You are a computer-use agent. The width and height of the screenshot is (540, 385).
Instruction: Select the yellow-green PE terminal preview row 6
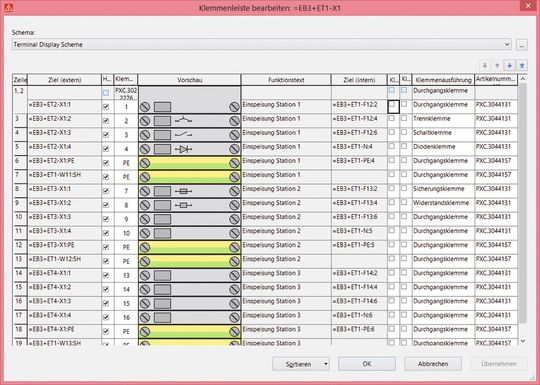coord(189,163)
